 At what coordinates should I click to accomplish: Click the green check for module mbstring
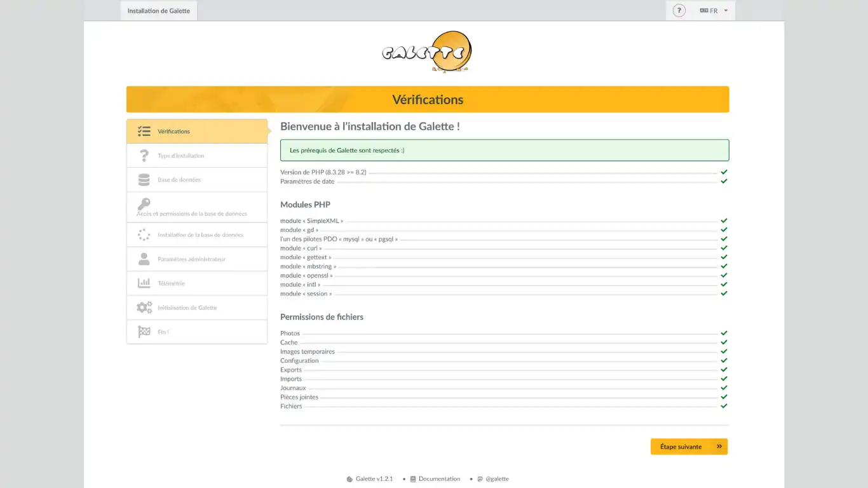724,266
